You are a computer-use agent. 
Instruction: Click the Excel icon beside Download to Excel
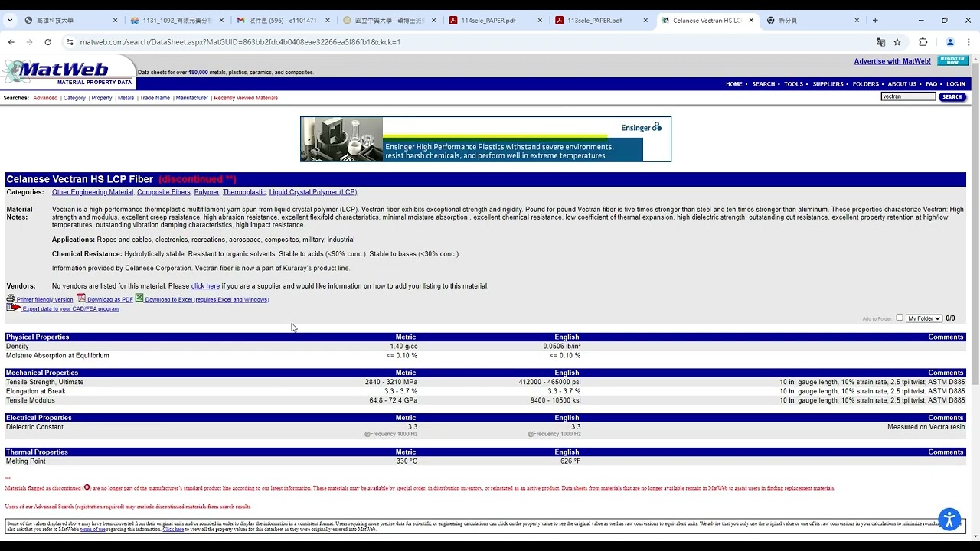[x=139, y=298]
